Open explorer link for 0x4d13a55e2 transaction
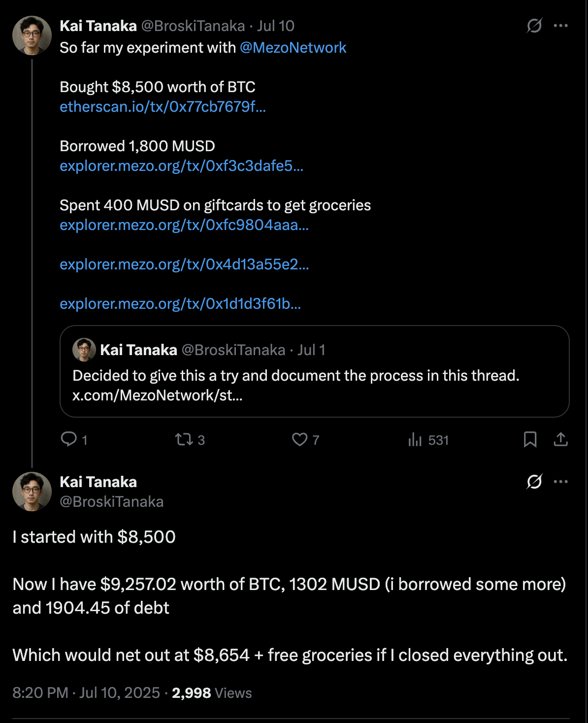Screen dimensions: 588x723 [184, 264]
